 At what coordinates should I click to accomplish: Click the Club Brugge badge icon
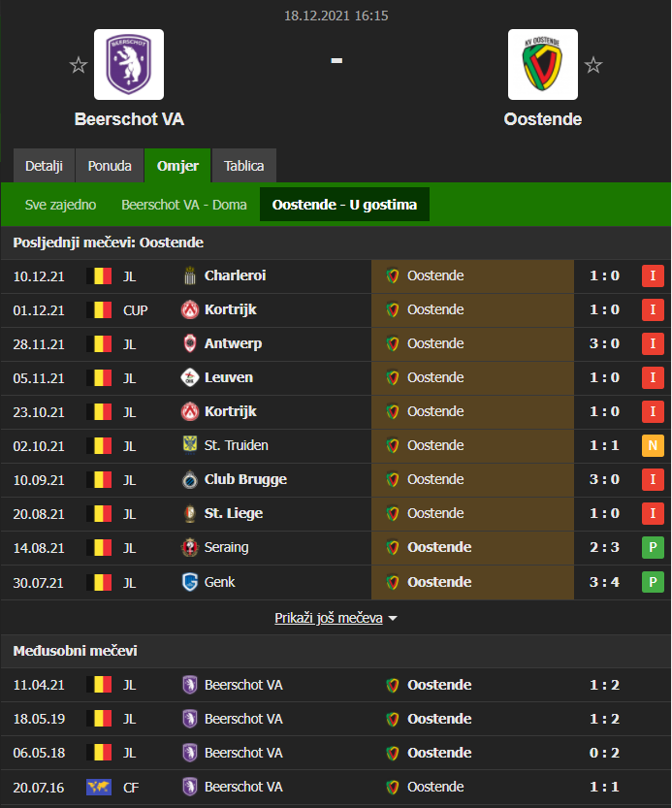pyautogui.click(x=190, y=480)
